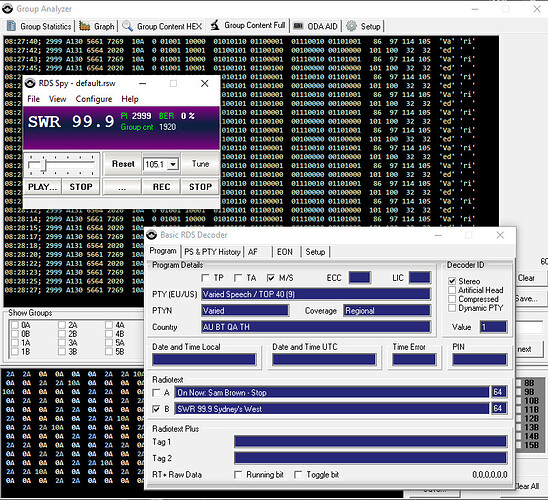Click the playback position slider
The width and height of the screenshot is (548, 500).
[61, 164]
